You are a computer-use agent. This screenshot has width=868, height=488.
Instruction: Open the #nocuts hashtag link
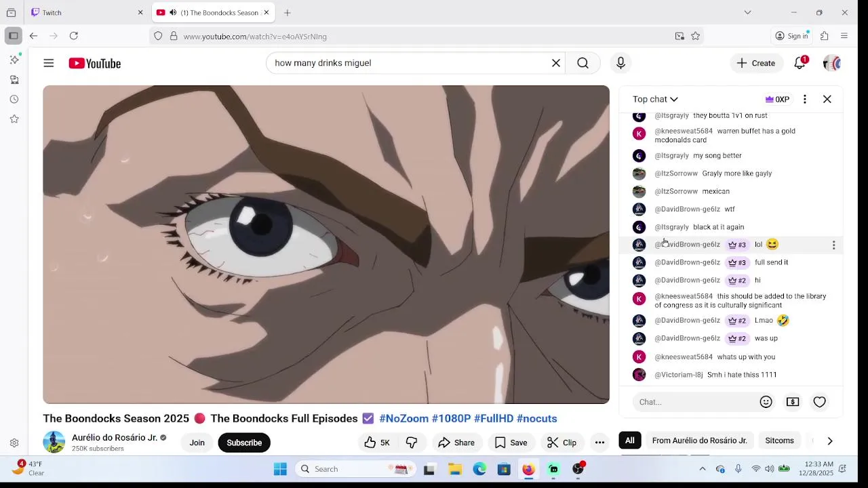click(537, 418)
